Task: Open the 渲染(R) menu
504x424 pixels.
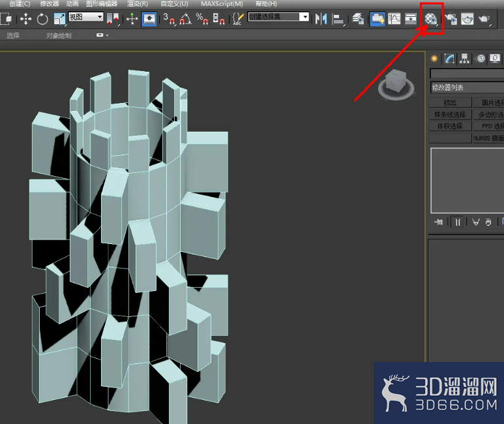Action: (x=138, y=4)
